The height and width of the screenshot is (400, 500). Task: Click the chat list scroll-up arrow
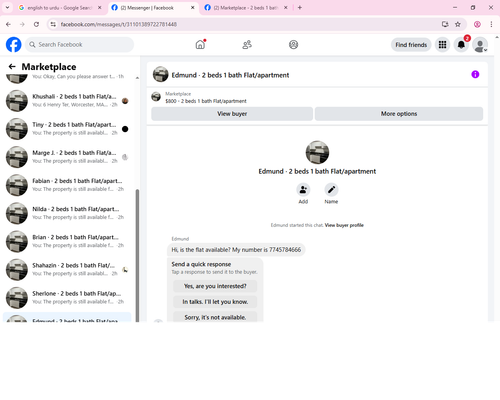pyautogui.click(x=137, y=78)
